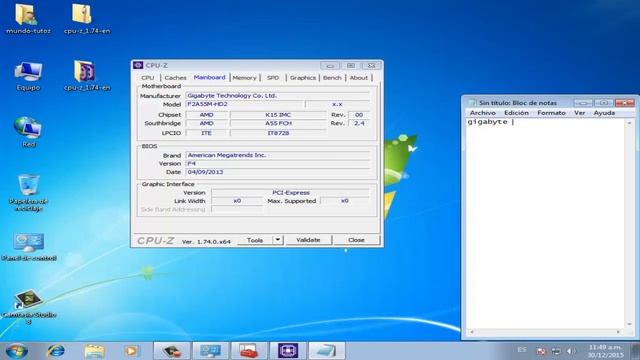Screen dimensions: 640x360
Task: Open the Archivo menu in Bloc de notas
Action: pyautogui.click(x=482, y=113)
